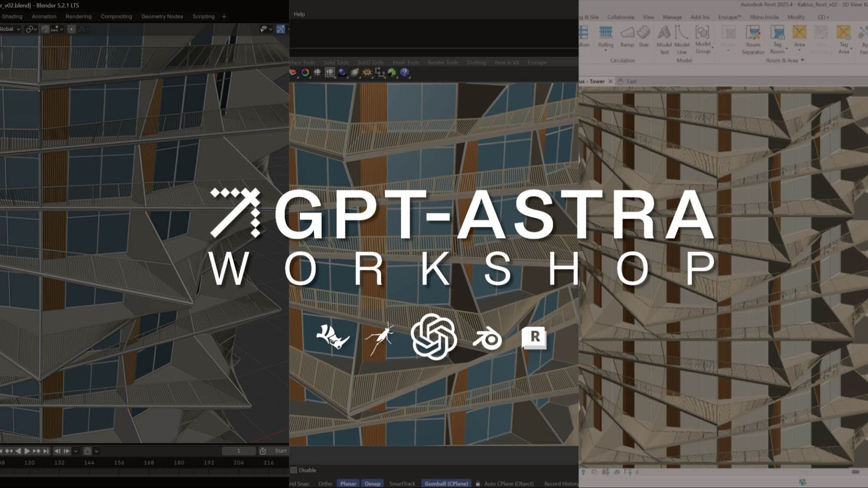The height and width of the screenshot is (488, 868).
Task: Click Rhino's dotted-frame sphere icon
Action: [x=330, y=72]
